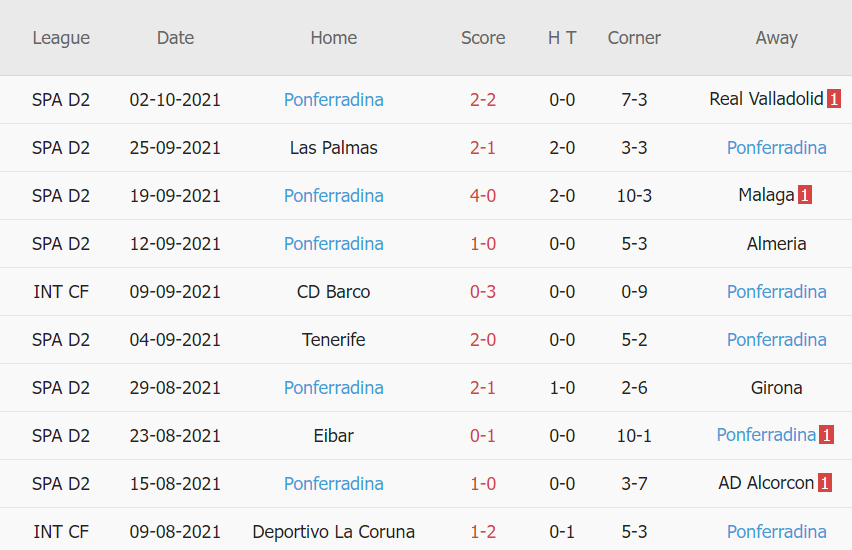Click the Tenerife team name
The height and width of the screenshot is (550, 852).
333,339
